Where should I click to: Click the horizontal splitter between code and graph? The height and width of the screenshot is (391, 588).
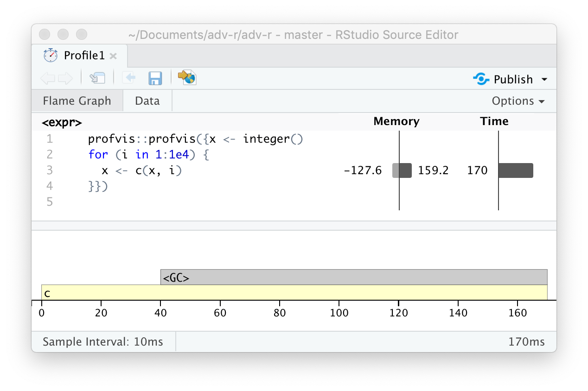[x=294, y=226]
